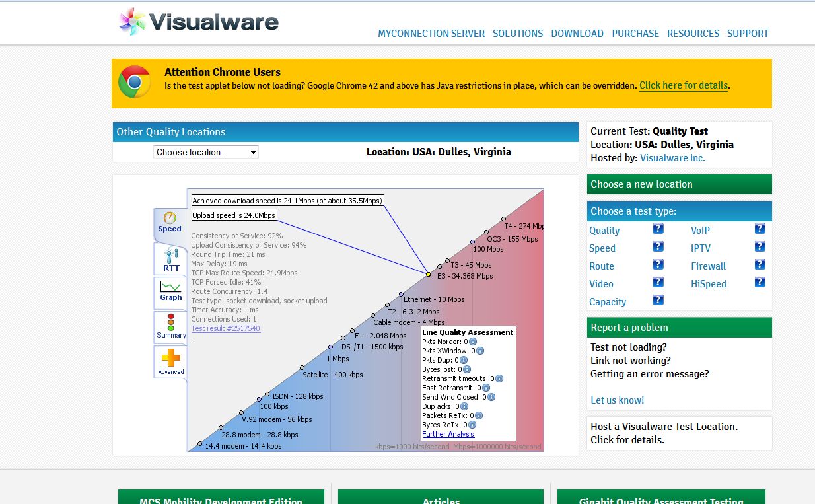This screenshot has height=504, width=815.
Task: Open the Visualware Inc. host link
Action: point(672,158)
